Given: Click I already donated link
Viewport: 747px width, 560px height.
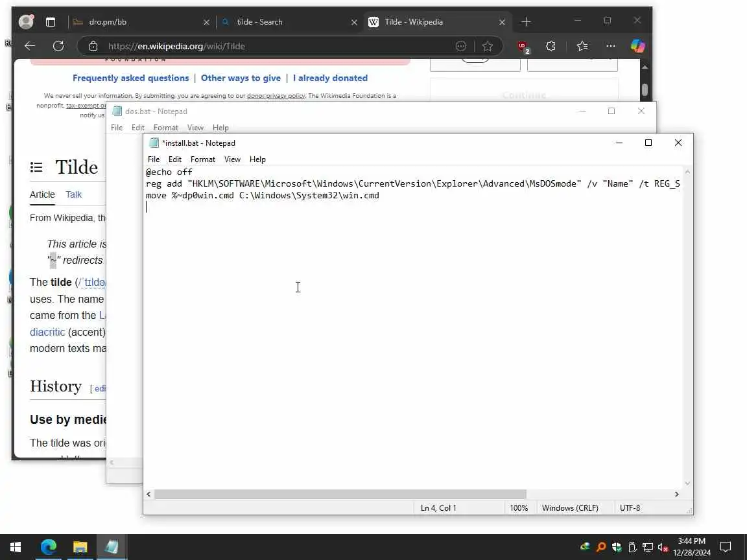Looking at the screenshot, I should [x=330, y=78].
